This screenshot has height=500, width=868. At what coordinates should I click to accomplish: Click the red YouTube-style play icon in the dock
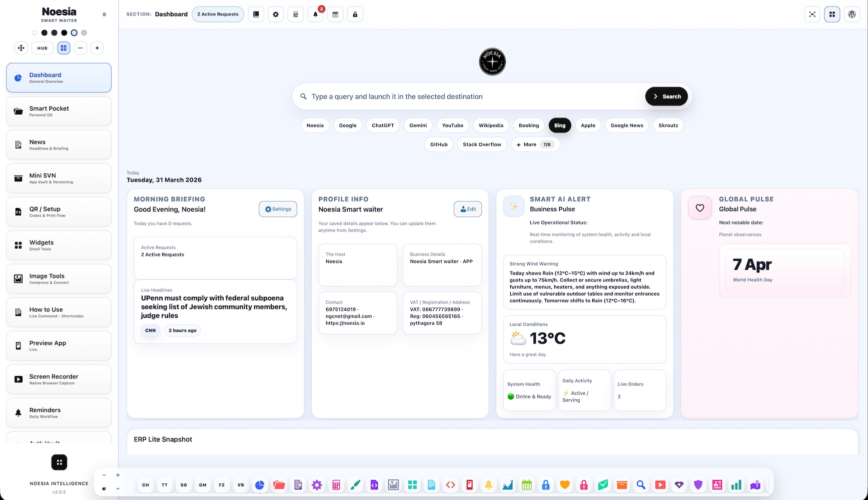[660, 485]
